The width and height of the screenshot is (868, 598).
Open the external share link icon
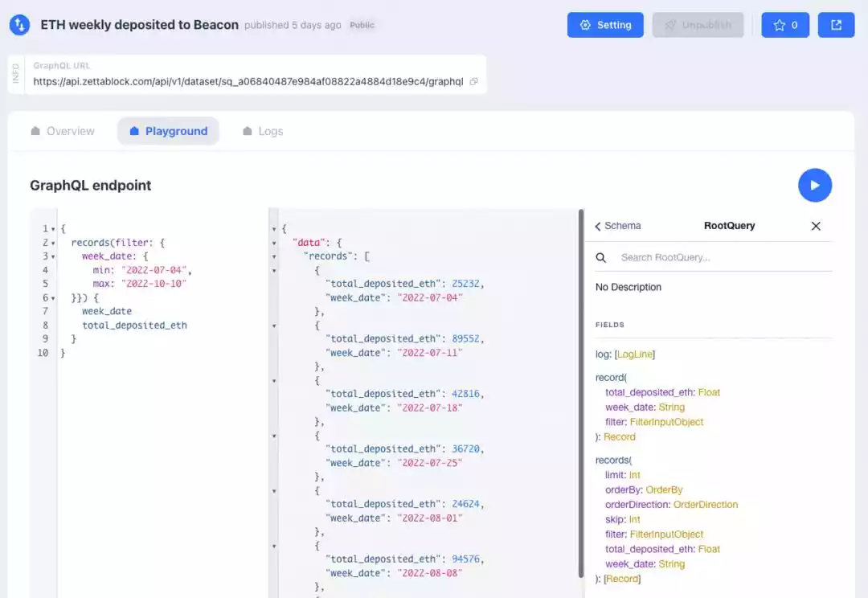pyautogui.click(x=836, y=25)
